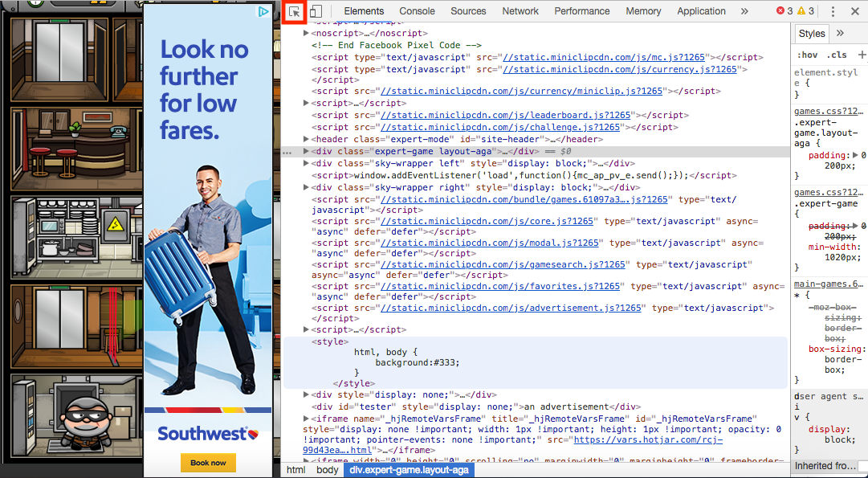Open the Memory tab
The image size is (868, 478).
[643, 11]
